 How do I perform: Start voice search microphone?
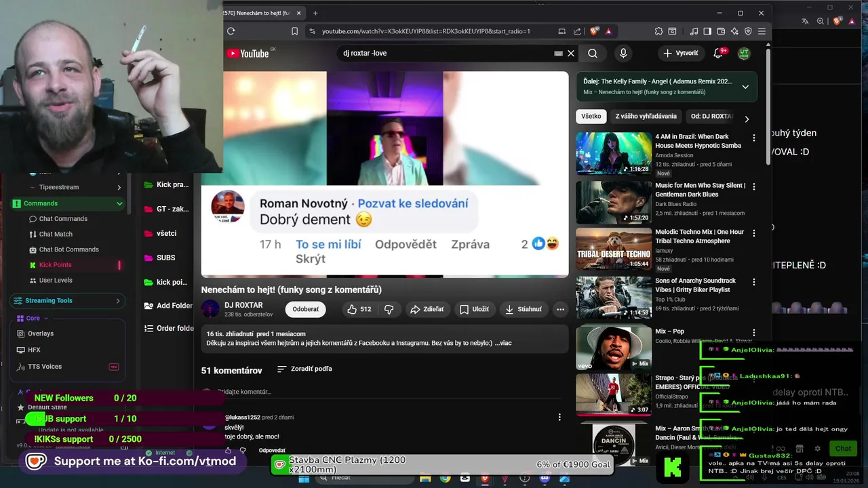pos(623,53)
